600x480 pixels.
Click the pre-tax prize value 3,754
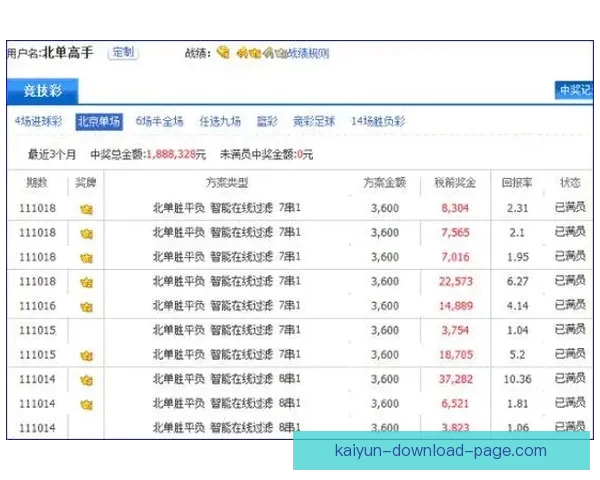pos(455,330)
